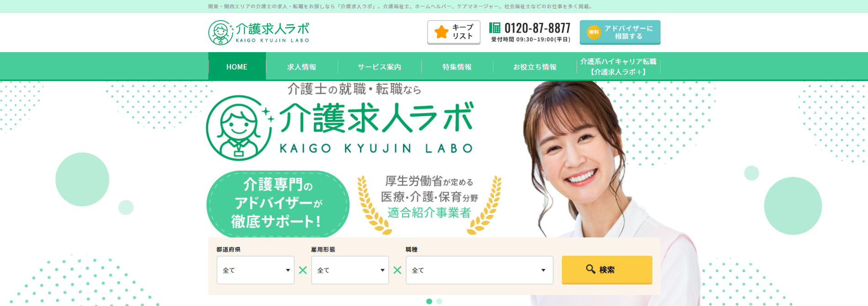
Task: Open the 職種 dropdown
Action: click(x=479, y=270)
